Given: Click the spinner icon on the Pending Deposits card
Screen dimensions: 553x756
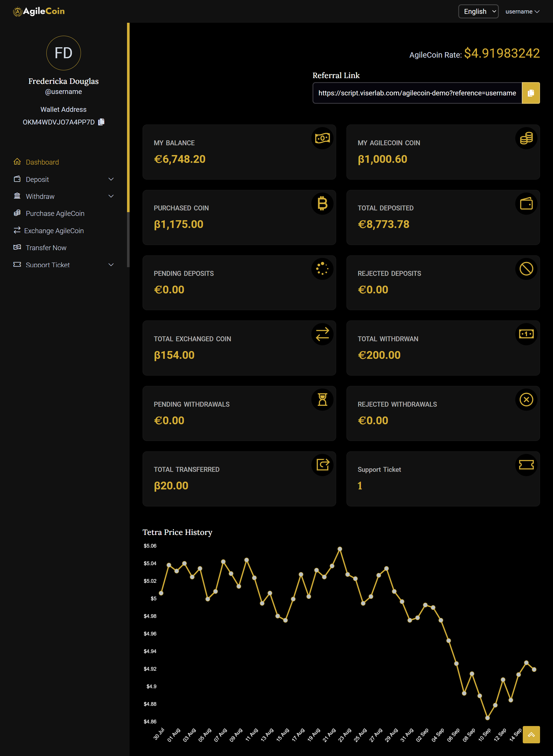Looking at the screenshot, I should coord(322,269).
